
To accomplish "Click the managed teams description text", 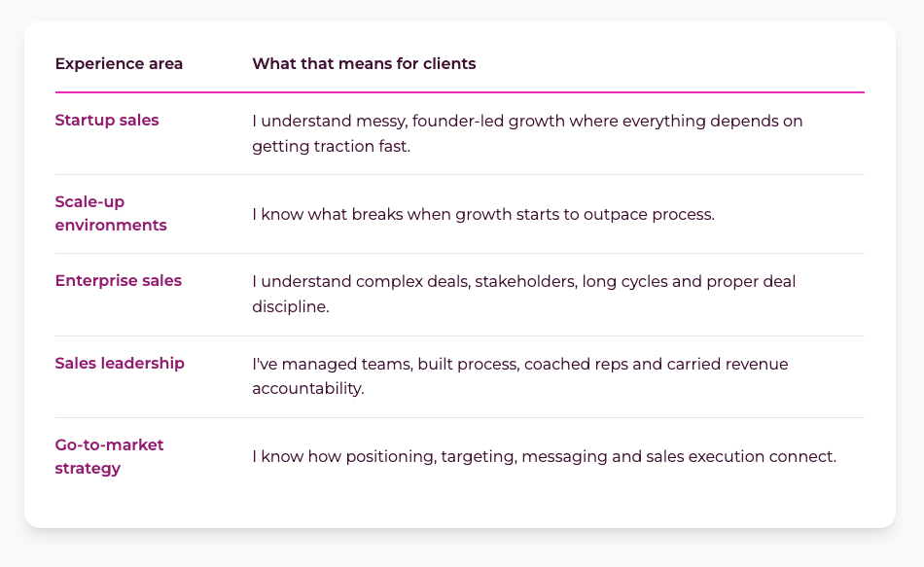I will click(x=519, y=375).
